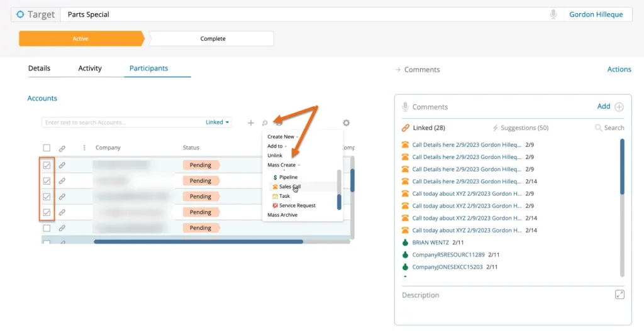Screen dimensions: 644x331
Task: Choose Sales Call from Mass Create menu
Action: [x=289, y=187]
